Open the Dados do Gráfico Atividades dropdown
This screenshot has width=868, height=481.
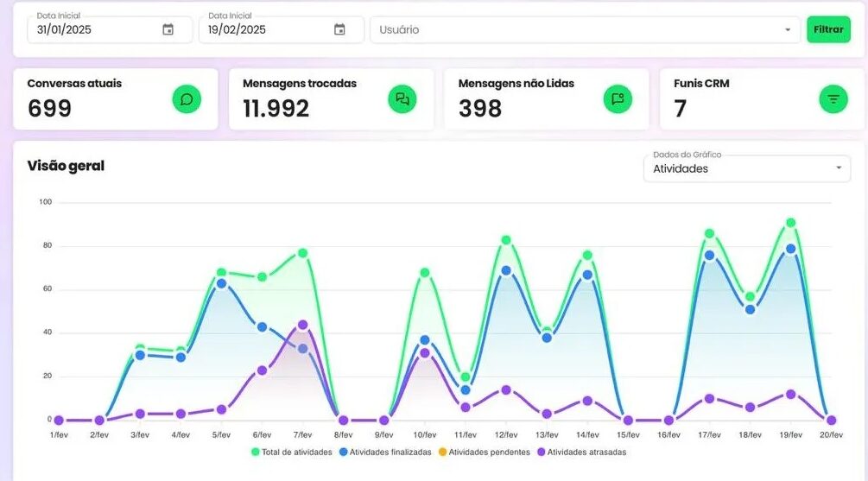746,168
